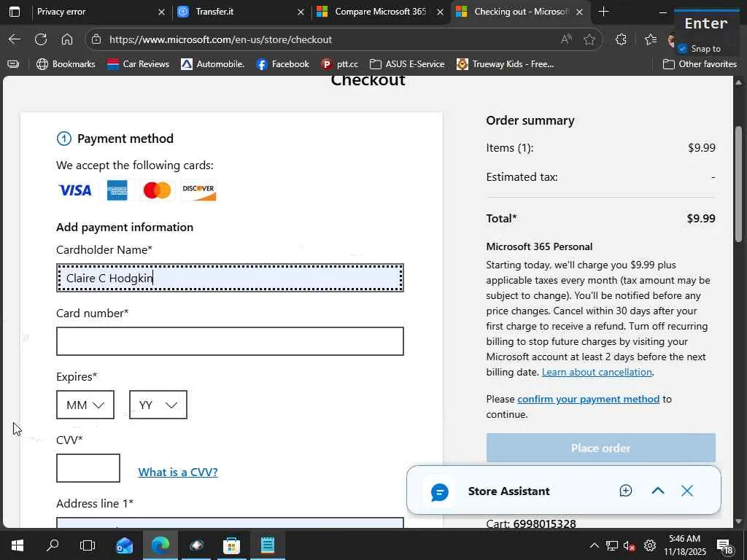Show hidden system tray icons
Screen dimensions: 747x560
coord(594,545)
